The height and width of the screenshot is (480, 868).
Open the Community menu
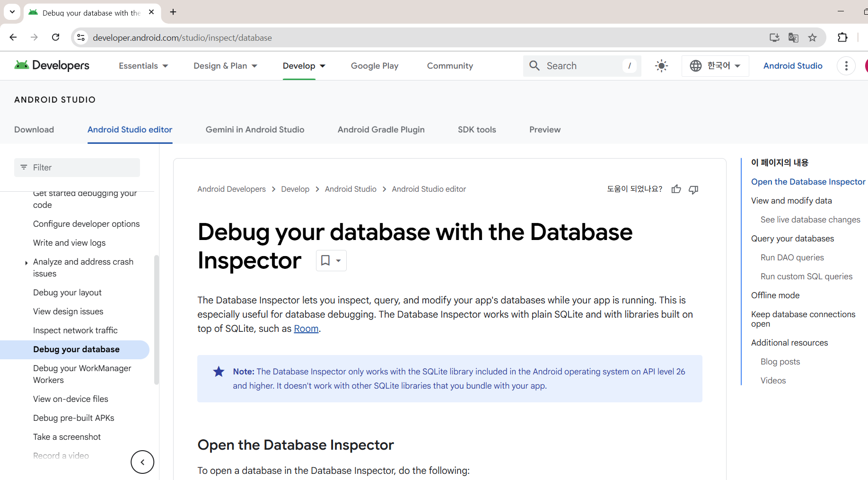450,66
